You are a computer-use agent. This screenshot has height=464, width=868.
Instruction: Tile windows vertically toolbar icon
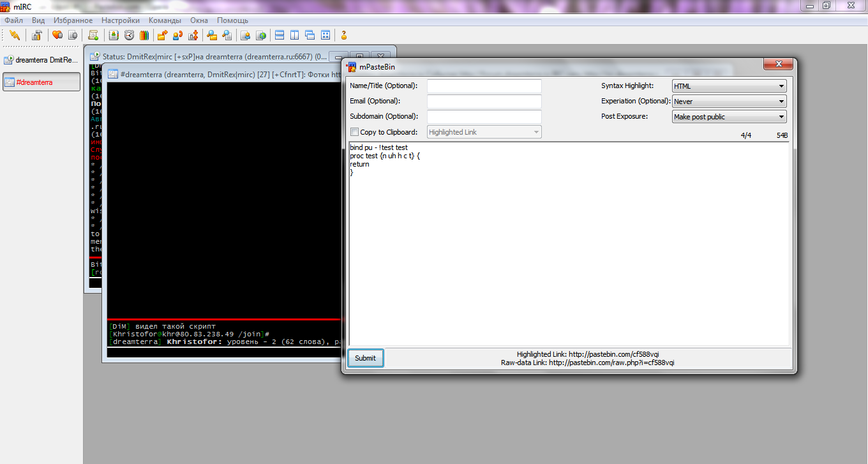point(295,35)
